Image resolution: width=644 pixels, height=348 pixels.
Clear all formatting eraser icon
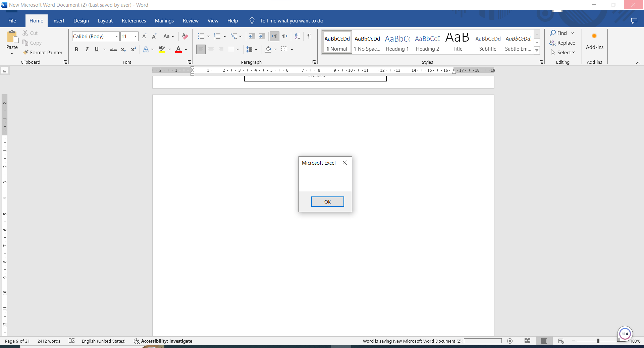[x=185, y=36]
